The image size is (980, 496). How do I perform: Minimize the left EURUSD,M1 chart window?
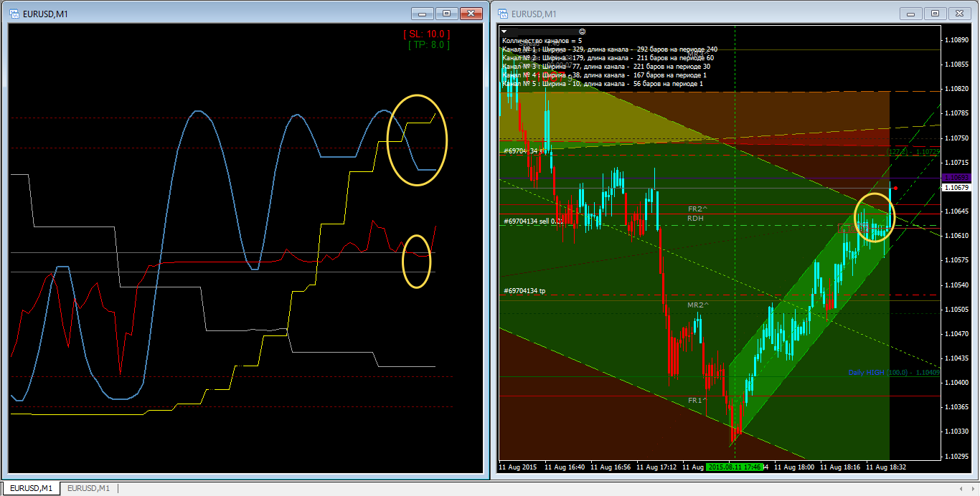[x=423, y=13]
